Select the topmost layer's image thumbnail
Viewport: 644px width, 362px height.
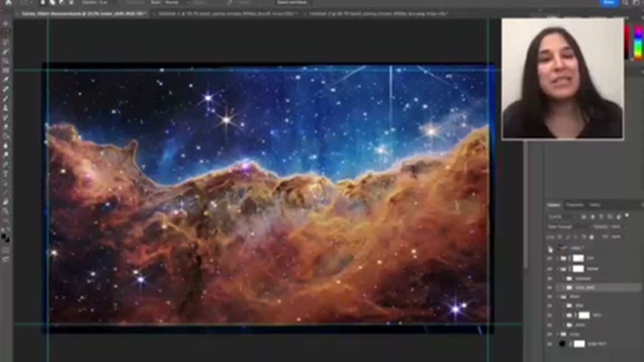562,249
